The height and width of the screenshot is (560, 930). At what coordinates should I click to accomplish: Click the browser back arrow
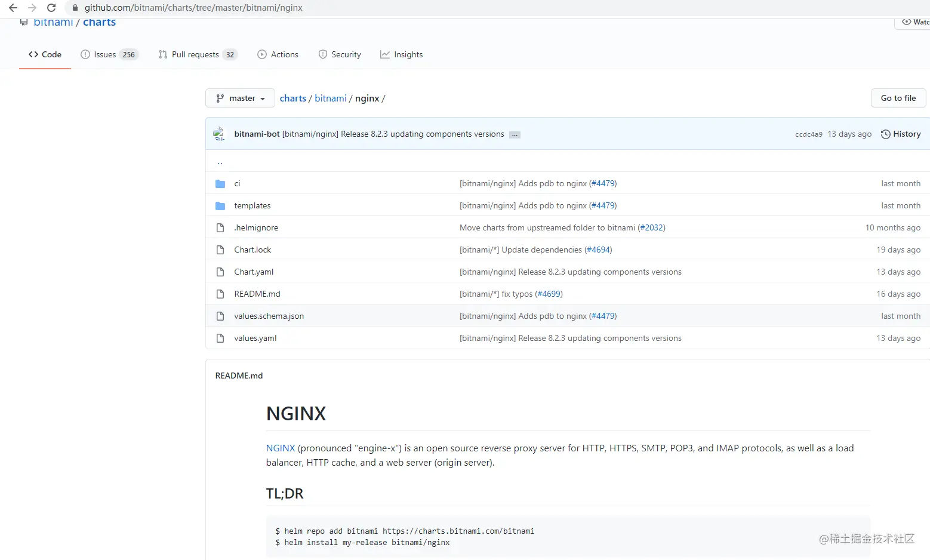[x=13, y=8]
